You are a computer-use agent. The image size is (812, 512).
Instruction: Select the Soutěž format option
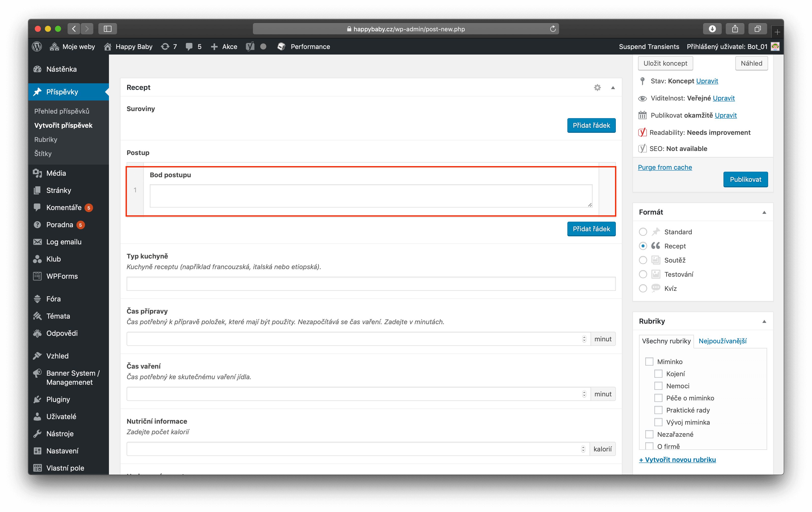point(643,260)
